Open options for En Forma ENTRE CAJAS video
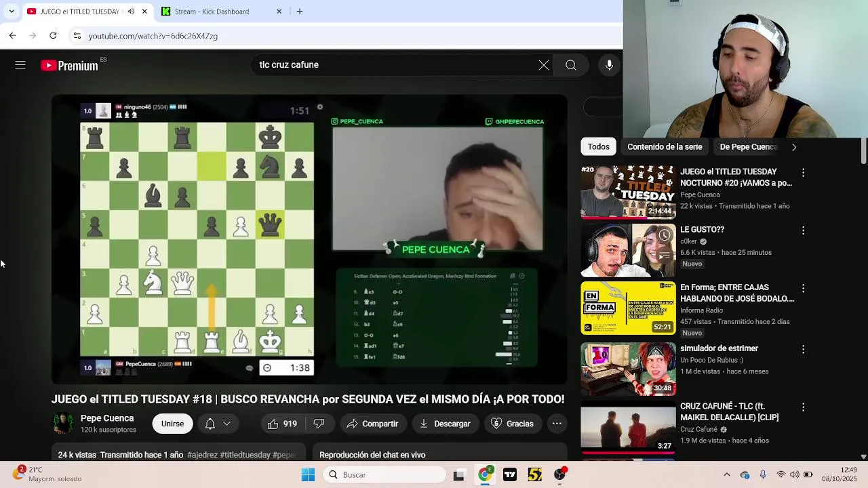 (803, 288)
